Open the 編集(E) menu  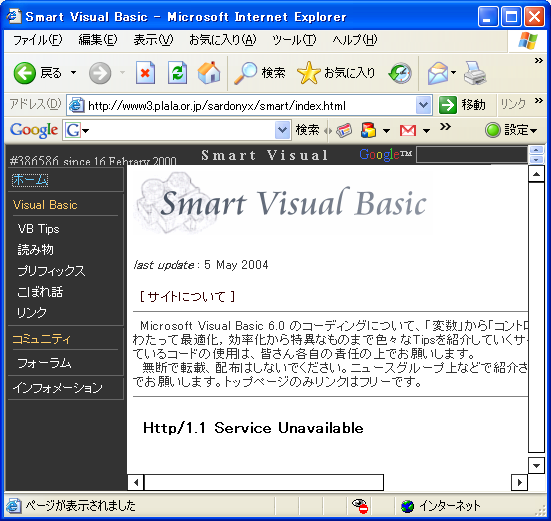(x=98, y=40)
